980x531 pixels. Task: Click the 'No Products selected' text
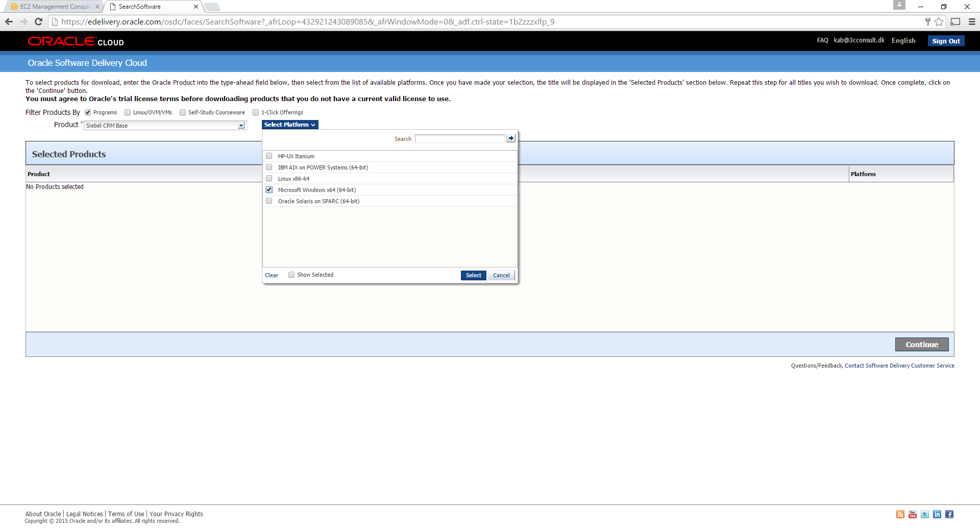pyautogui.click(x=55, y=187)
